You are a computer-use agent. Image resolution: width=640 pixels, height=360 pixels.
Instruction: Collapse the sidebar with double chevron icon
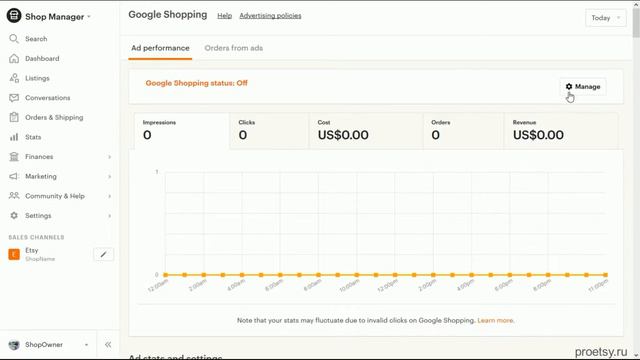coord(108,345)
